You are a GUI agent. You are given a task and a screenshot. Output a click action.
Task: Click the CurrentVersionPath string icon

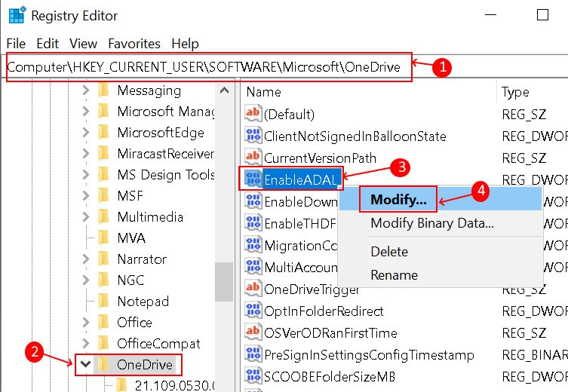point(253,157)
